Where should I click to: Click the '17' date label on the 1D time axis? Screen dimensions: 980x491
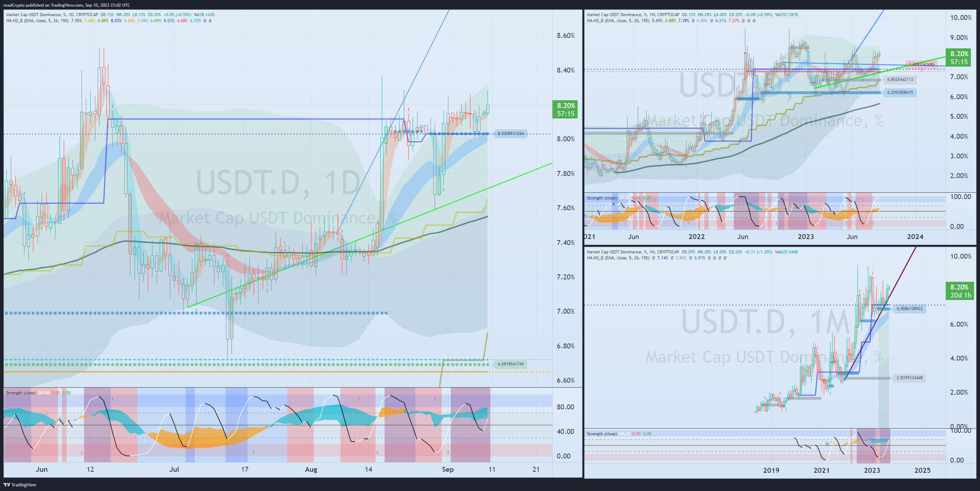pyautogui.click(x=244, y=469)
